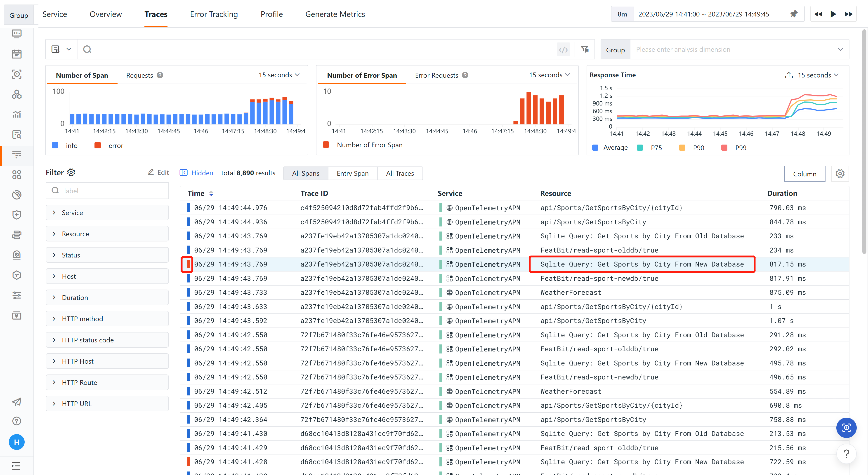
Task: Select the All Traces view toggle
Action: click(x=400, y=173)
